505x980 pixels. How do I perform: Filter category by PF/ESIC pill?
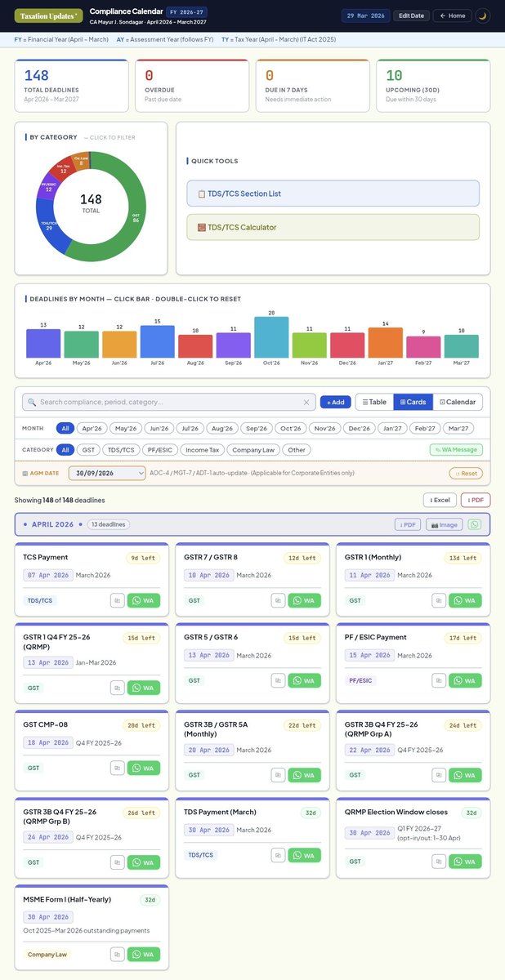click(x=159, y=450)
